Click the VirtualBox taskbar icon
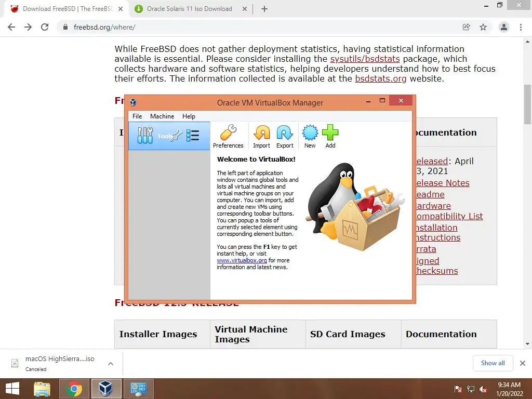532x399 pixels. pyautogui.click(x=106, y=389)
